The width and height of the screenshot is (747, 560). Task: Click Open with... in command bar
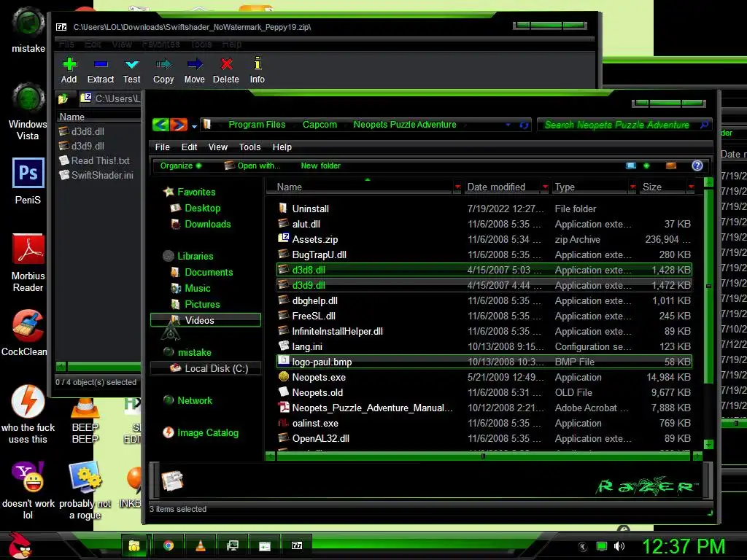coord(252,166)
